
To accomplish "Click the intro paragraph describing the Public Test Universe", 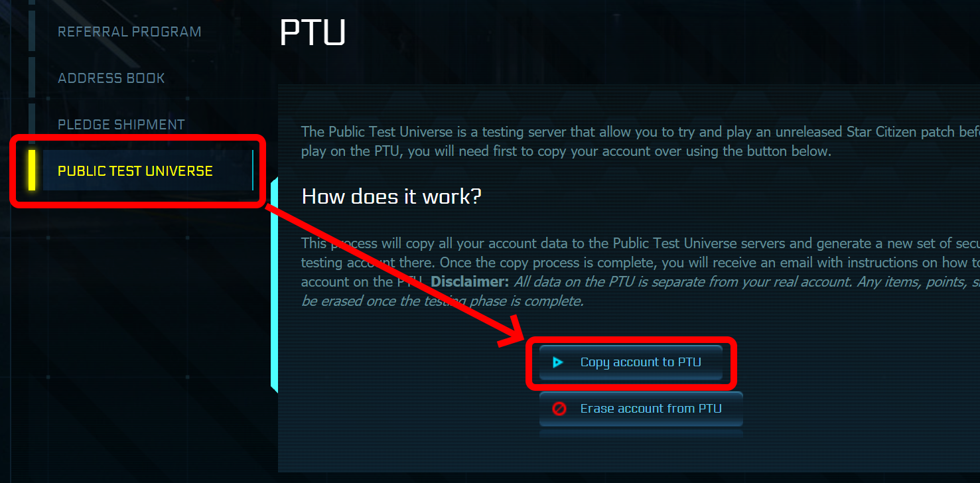I will 640,141.
